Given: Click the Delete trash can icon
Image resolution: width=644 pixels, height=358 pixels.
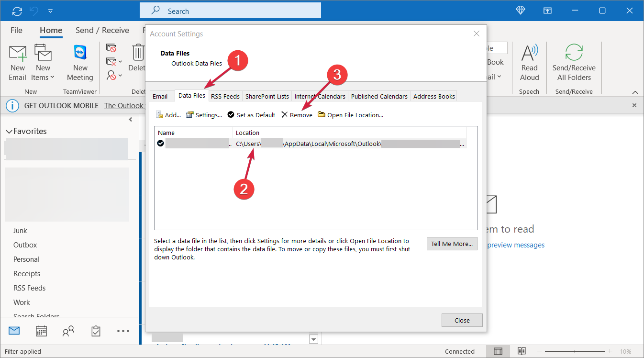Looking at the screenshot, I should point(138,53).
